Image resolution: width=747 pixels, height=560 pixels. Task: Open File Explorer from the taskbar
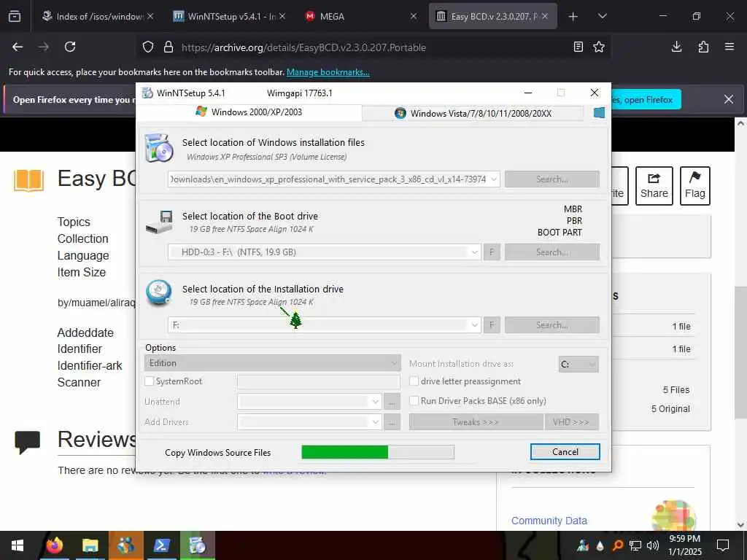tap(90, 545)
